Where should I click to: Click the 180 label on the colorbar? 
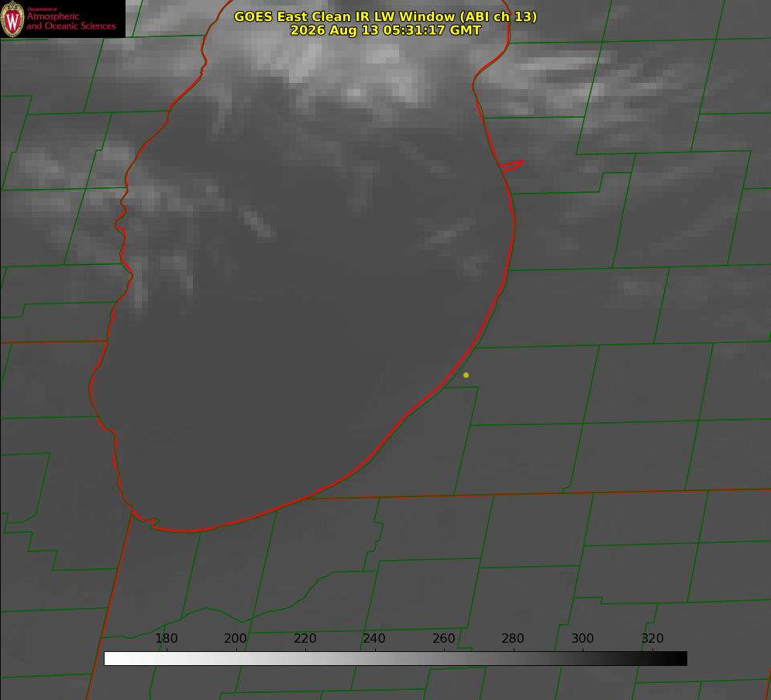pos(166,638)
